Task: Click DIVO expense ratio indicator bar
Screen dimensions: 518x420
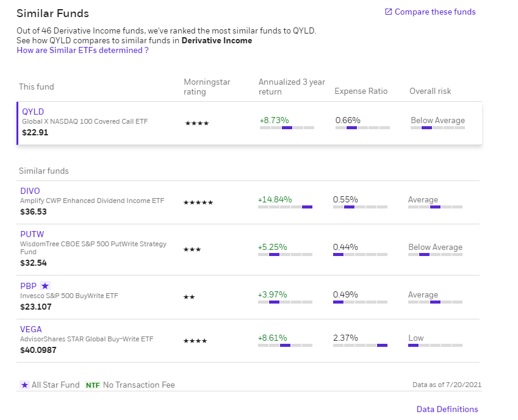Action: (x=360, y=207)
